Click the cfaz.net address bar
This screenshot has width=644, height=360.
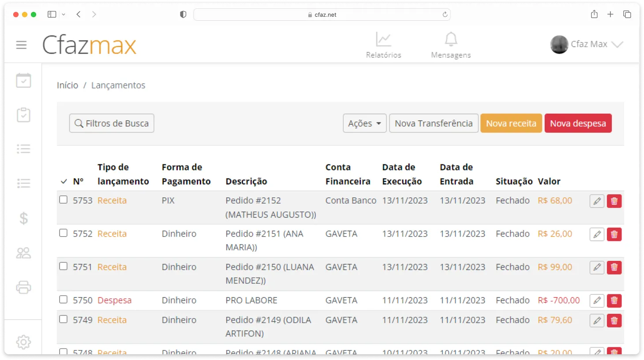pyautogui.click(x=322, y=15)
